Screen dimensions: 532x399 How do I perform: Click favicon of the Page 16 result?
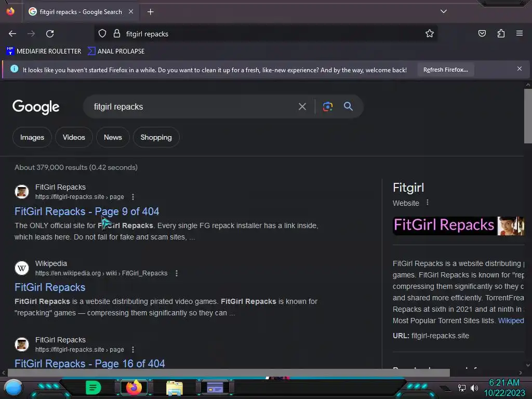click(x=22, y=344)
